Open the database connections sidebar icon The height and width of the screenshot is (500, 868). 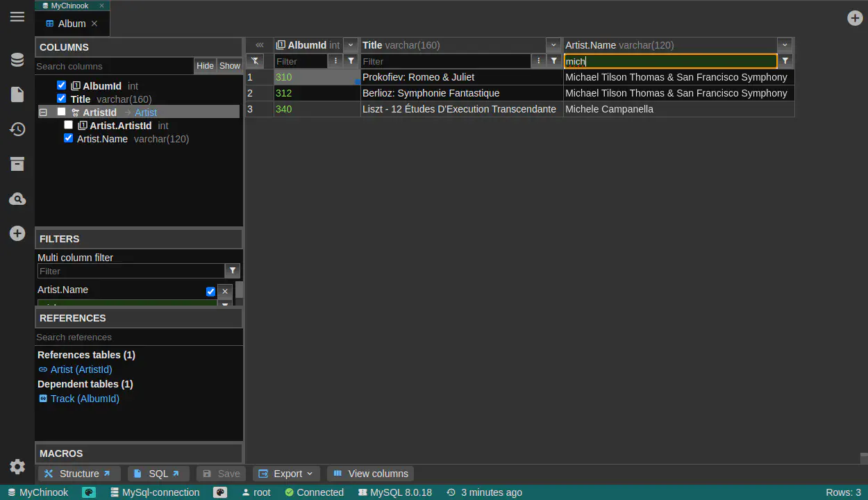[17, 60]
